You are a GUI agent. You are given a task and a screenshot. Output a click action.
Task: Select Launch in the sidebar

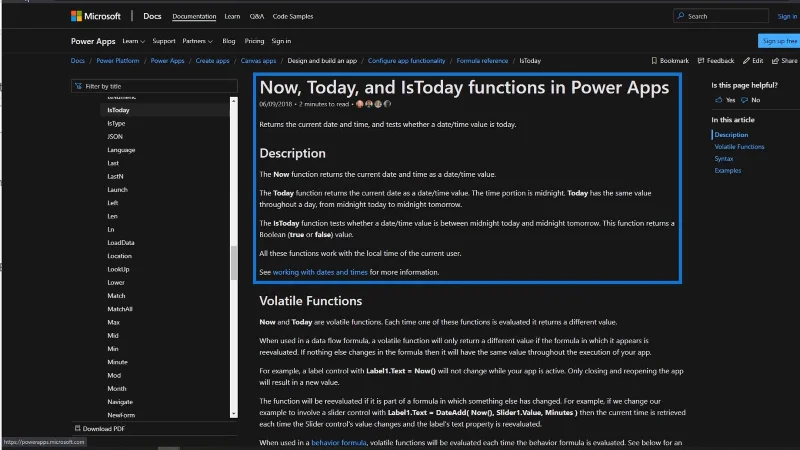coord(117,189)
